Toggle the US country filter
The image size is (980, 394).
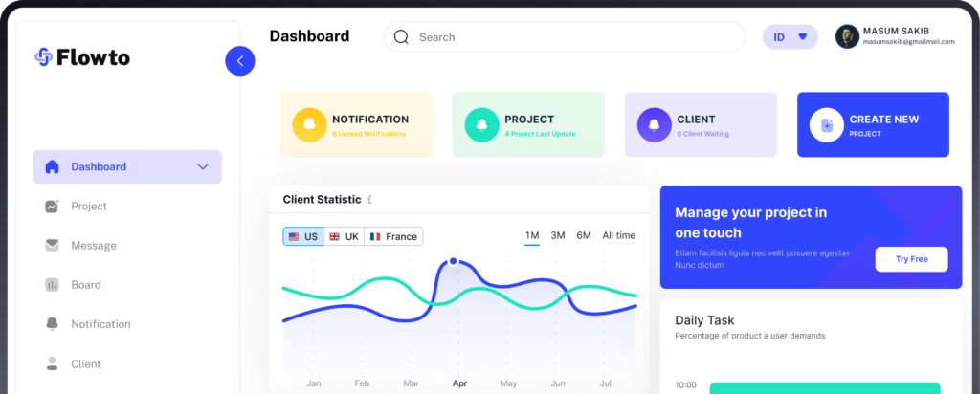click(302, 236)
